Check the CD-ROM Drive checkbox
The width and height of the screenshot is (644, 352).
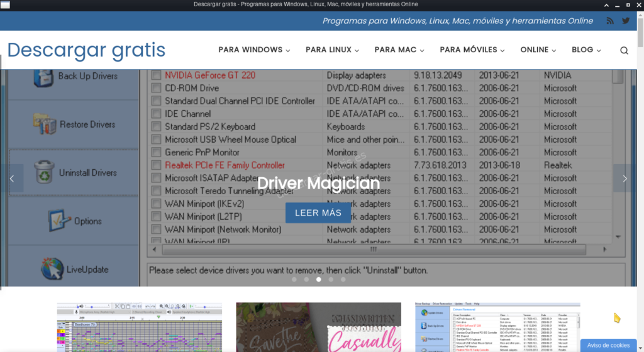156,88
